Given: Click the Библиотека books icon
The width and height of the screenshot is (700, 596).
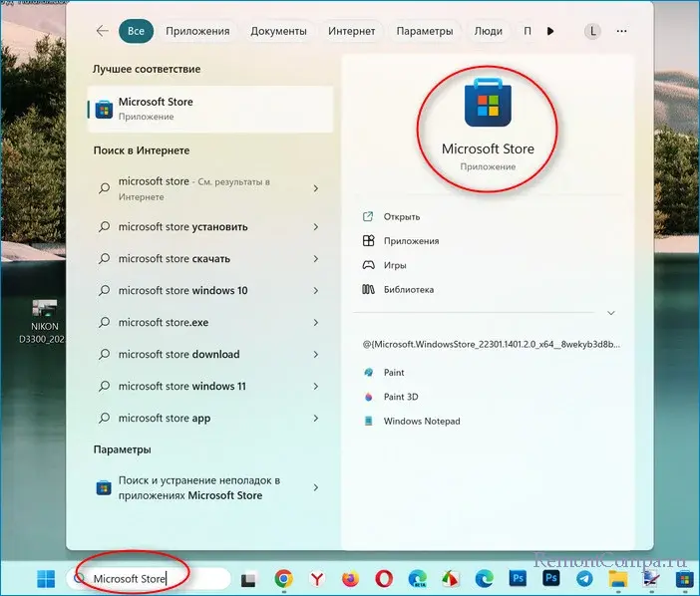Looking at the screenshot, I should pyautogui.click(x=368, y=289).
